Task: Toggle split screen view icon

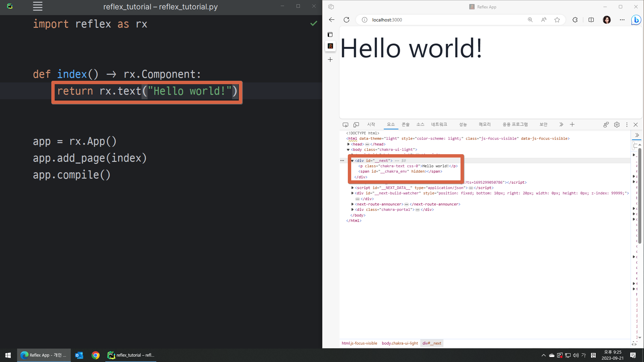Action: click(591, 20)
